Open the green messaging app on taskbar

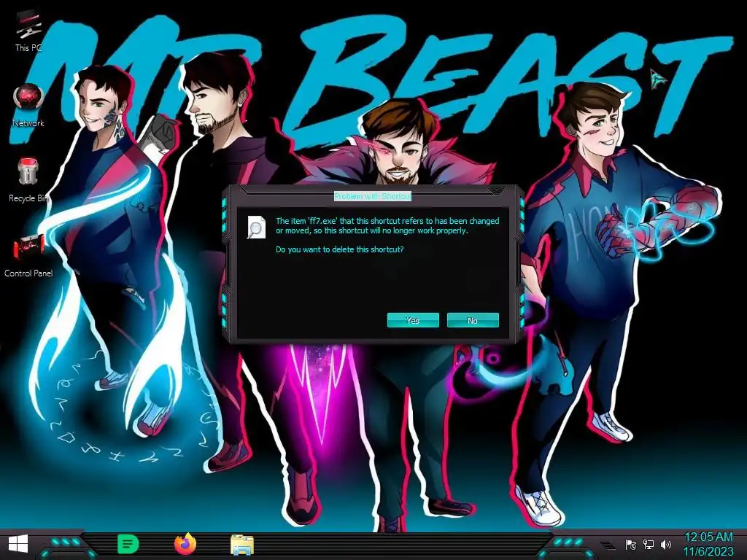pyautogui.click(x=128, y=544)
